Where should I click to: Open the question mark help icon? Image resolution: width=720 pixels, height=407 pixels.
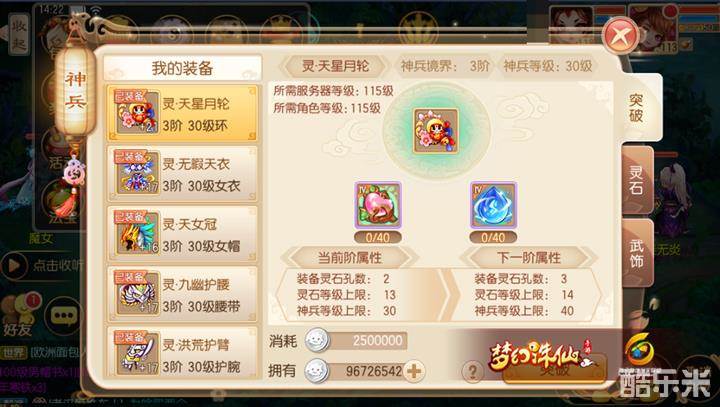click(x=472, y=370)
